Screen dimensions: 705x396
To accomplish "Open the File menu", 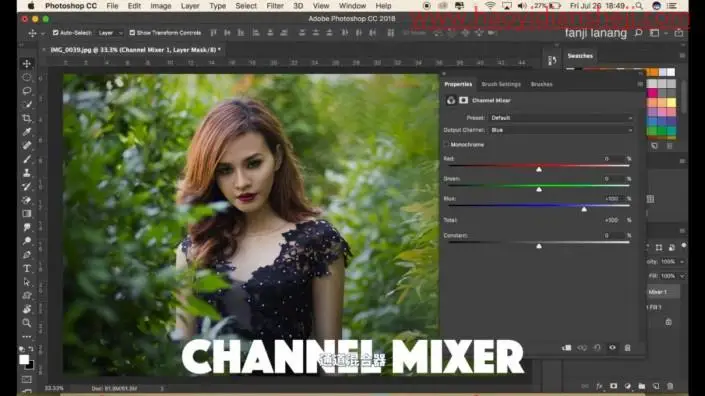I will tap(112, 6).
